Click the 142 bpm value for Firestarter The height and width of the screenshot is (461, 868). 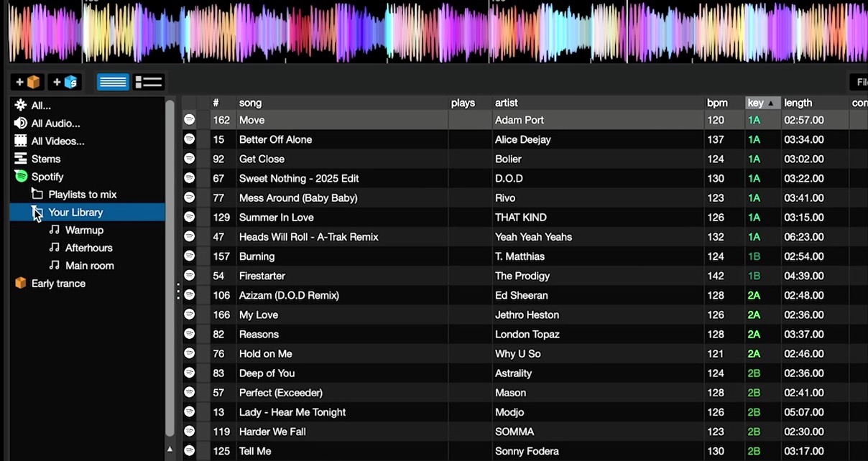[716, 275]
